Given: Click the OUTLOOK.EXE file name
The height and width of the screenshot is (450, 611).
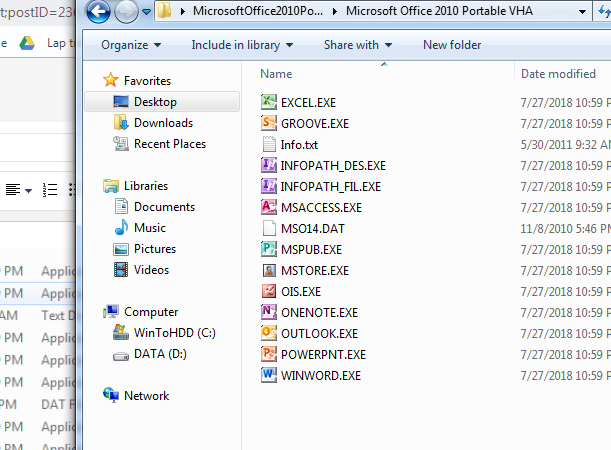Looking at the screenshot, I should point(320,334).
